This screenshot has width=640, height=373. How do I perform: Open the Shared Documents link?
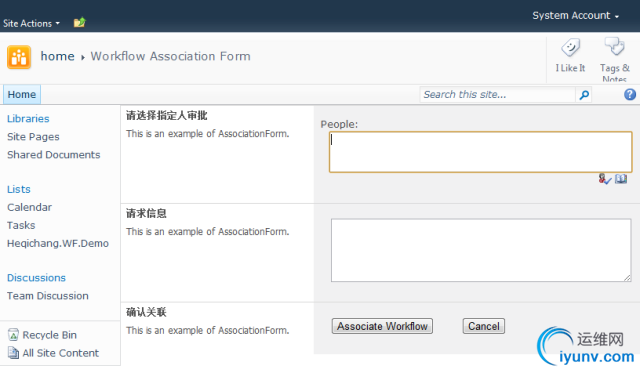tap(53, 155)
